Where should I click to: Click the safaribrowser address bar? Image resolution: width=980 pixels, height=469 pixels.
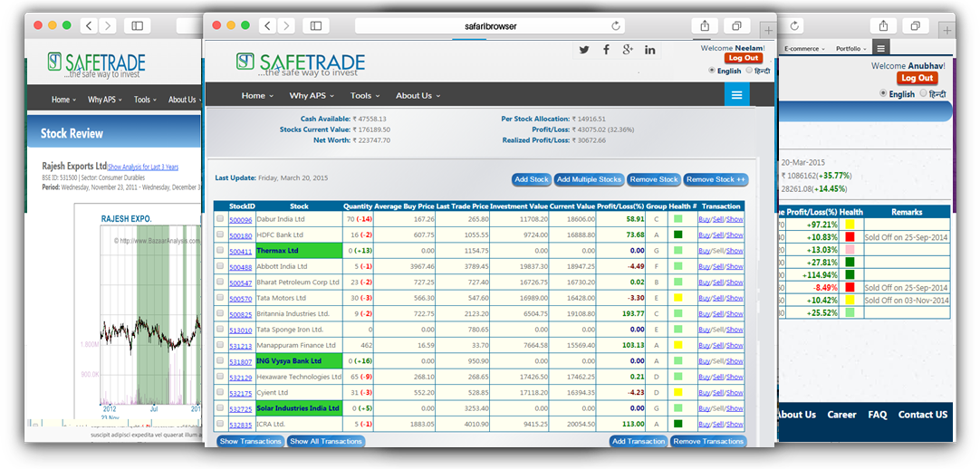pyautogui.click(x=492, y=25)
